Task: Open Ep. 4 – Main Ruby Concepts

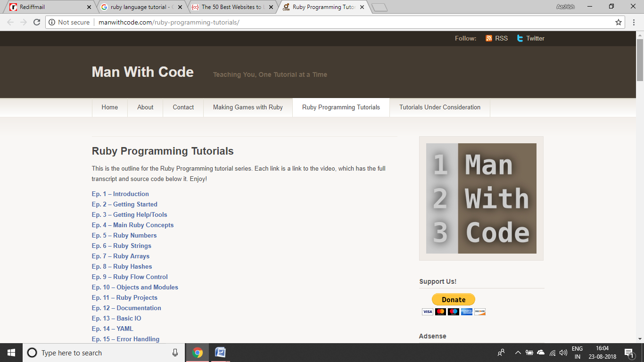Action: coord(132,225)
